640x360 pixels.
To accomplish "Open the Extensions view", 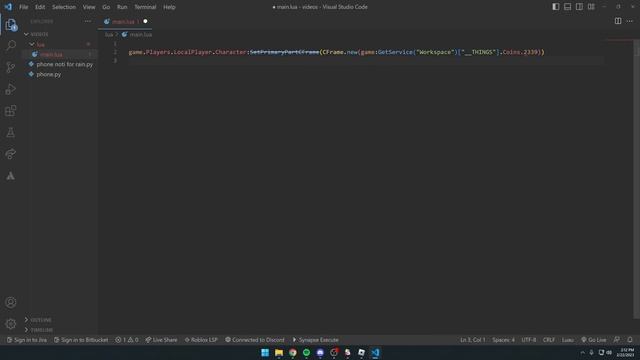I will [x=11, y=111].
